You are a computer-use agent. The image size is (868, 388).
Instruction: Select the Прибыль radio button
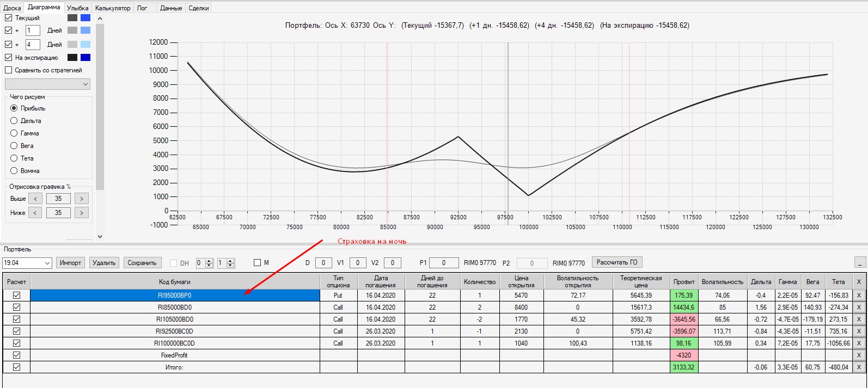tap(14, 108)
